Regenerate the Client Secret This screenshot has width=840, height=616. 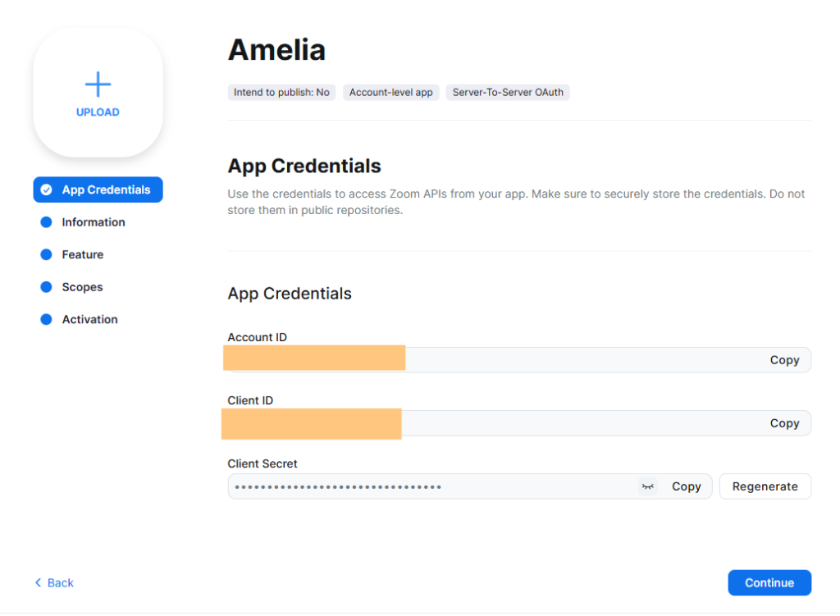click(x=765, y=486)
